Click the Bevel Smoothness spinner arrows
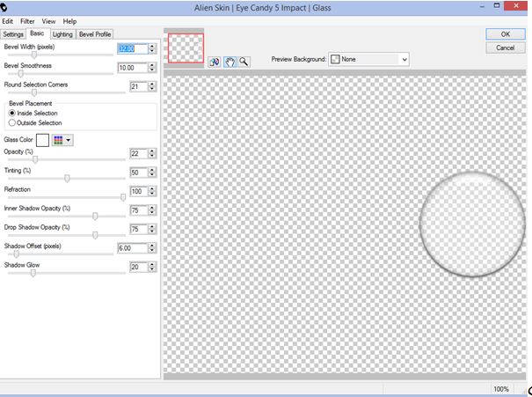The image size is (532, 397). pyautogui.click(x=152, y=68)
